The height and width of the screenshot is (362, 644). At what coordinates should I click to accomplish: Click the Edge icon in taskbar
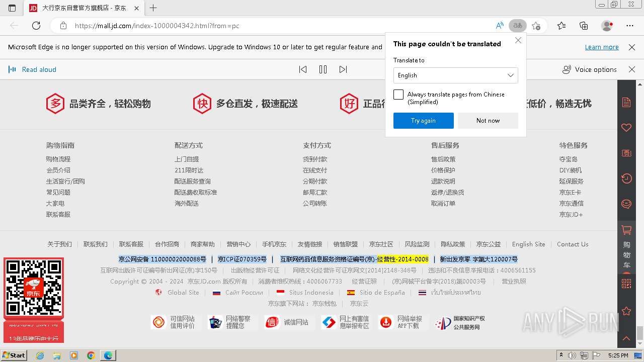(x=108, y=355)
